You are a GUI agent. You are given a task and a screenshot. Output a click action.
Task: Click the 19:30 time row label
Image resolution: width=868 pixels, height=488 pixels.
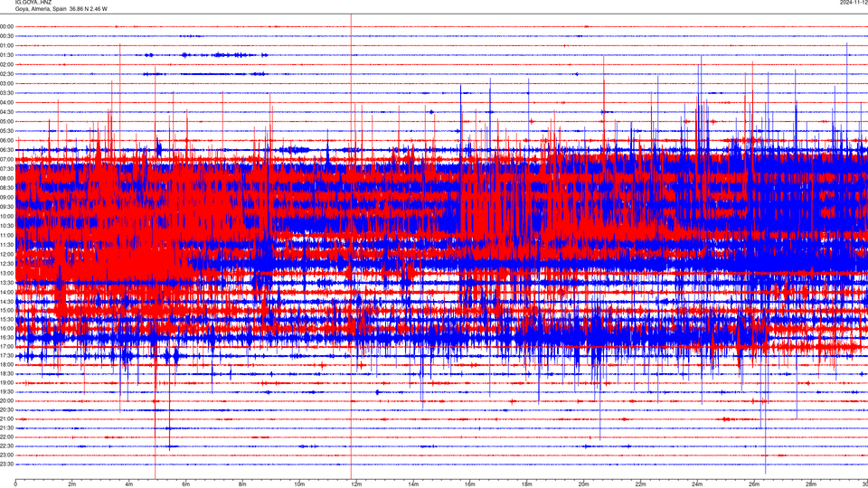click(7, 391)
